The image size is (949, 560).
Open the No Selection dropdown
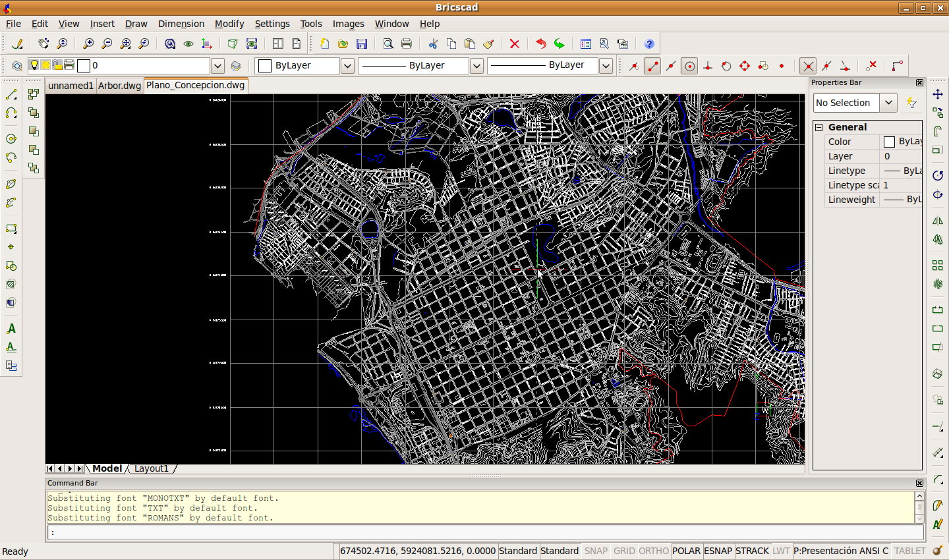tap(888, 103)
